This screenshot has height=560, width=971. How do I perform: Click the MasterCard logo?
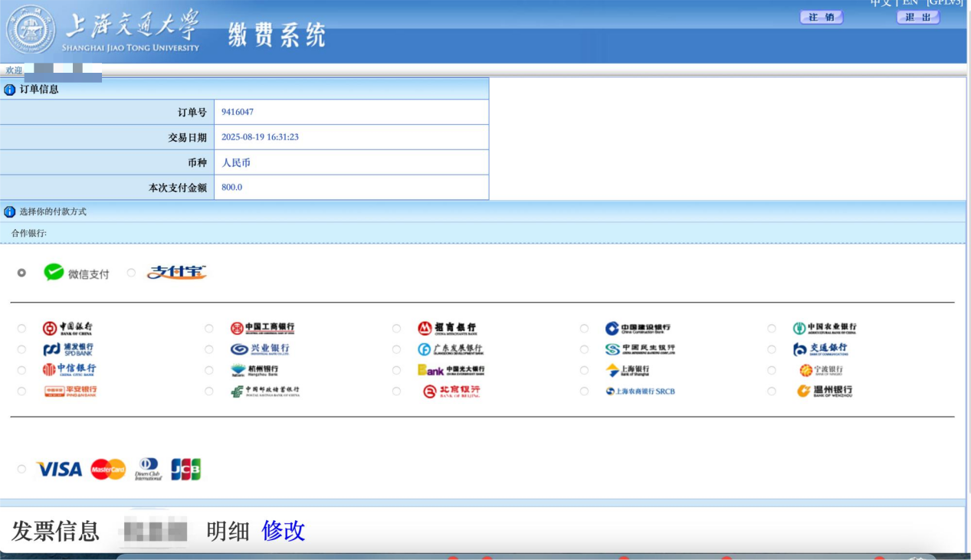[108, 469]
